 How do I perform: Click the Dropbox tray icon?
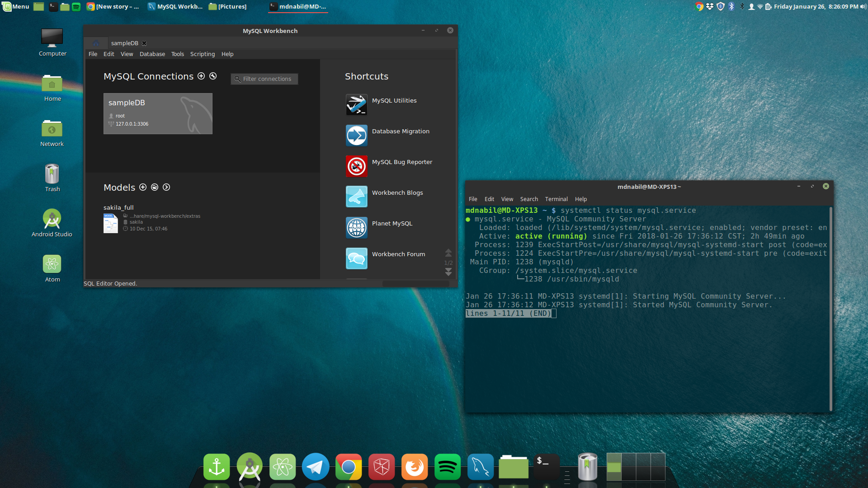point(710,6)
